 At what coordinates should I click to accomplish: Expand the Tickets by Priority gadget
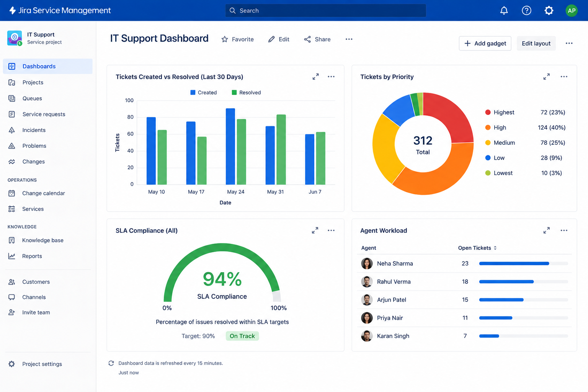click(546, 77)
